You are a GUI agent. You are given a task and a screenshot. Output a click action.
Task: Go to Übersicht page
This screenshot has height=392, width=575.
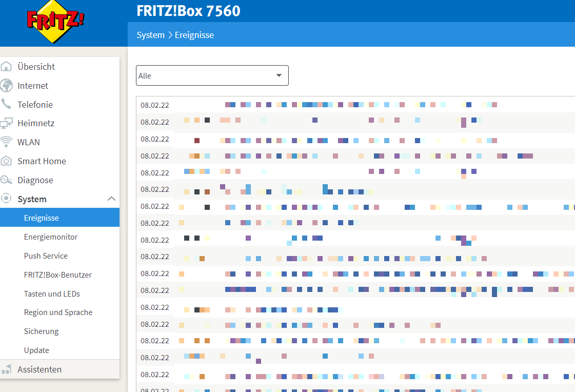(36, 66)
